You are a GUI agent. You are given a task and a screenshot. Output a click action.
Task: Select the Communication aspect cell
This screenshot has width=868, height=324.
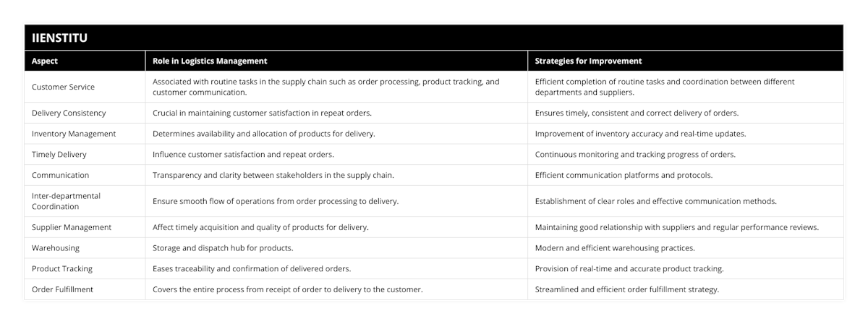pyautogui.click(x=61, y=175)
